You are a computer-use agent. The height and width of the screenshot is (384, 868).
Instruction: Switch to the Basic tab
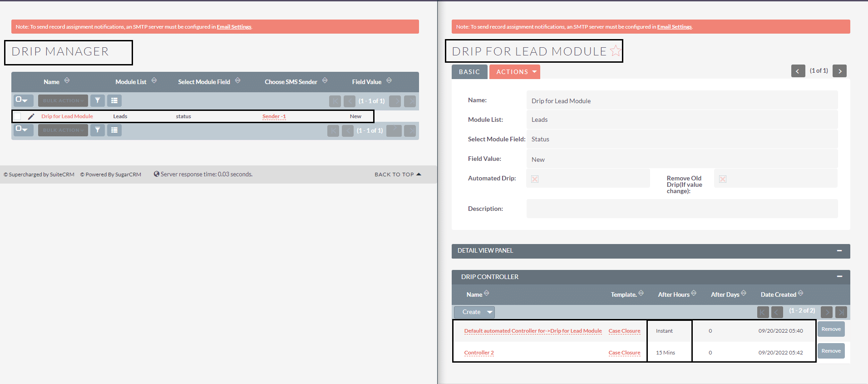[x=469, y=72]
